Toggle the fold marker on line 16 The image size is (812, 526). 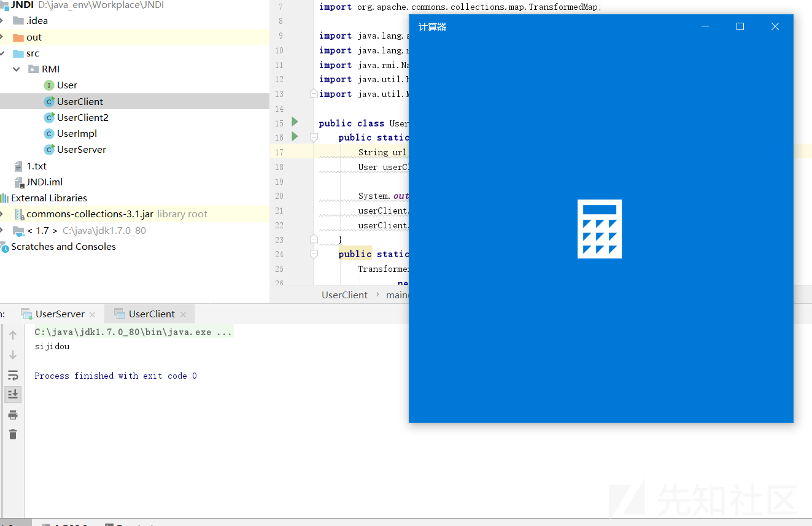314,137
